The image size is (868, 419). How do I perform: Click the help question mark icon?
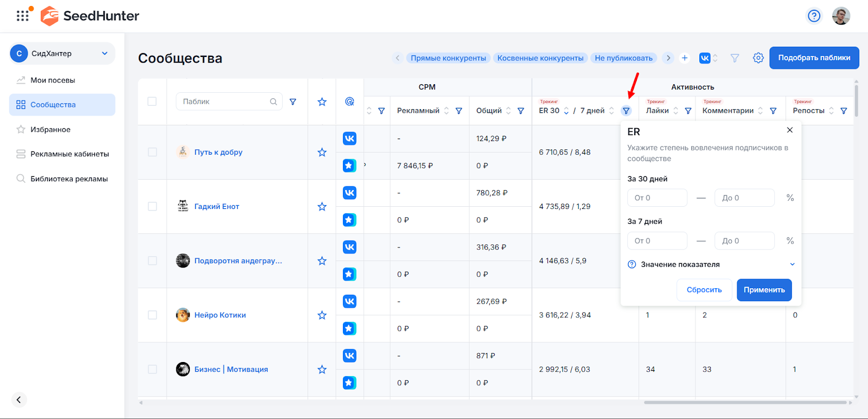(x=814, y=16)
